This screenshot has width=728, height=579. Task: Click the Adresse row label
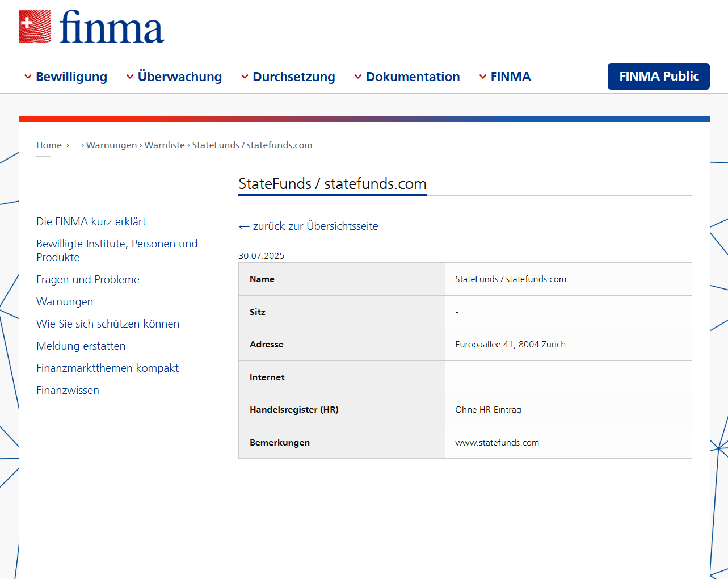pyautogui.click(x=267, y=345)
